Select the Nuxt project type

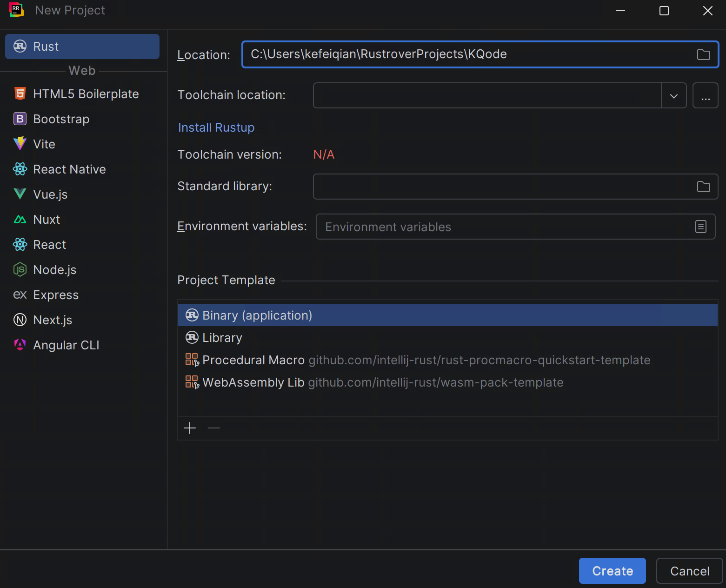coord(82,220)
